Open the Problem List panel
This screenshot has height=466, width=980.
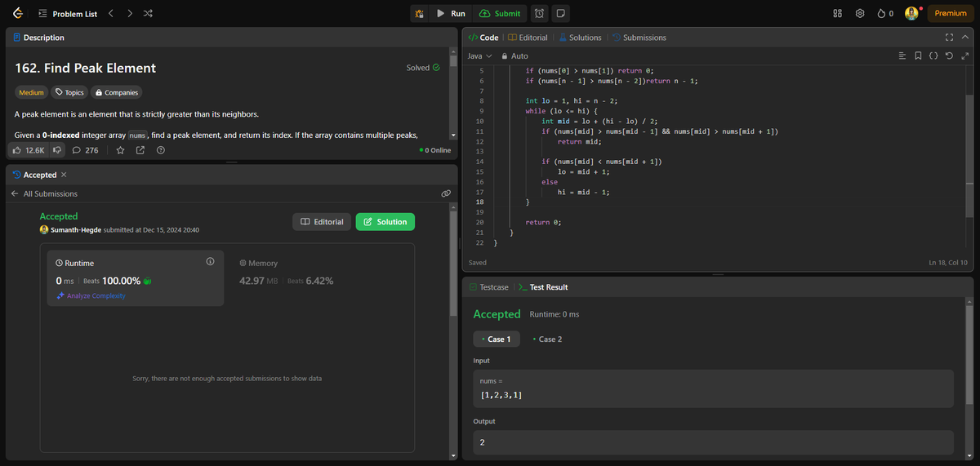(68, 14)
